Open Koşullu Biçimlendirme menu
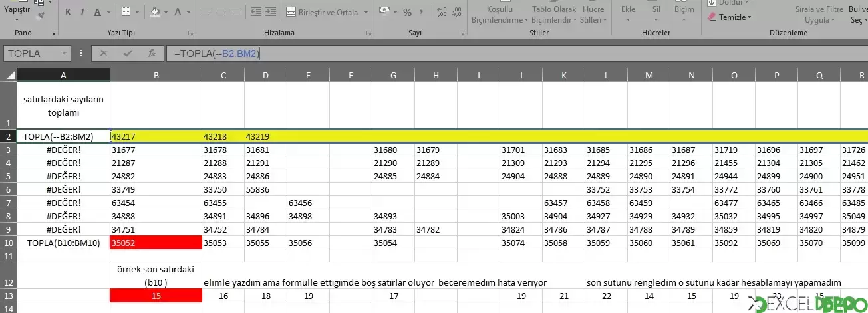Screen dimensions: 868x313 pos(500,14)
